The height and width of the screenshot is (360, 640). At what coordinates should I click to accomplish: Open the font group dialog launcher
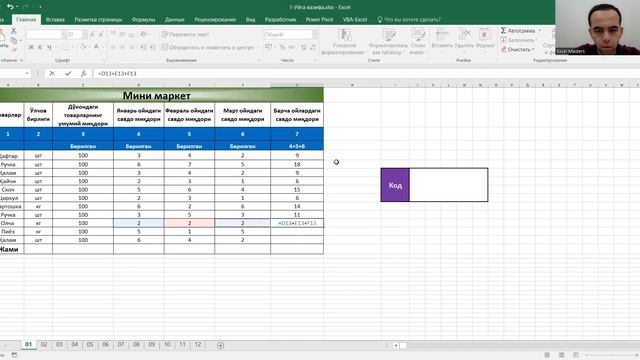click(104, 60)
